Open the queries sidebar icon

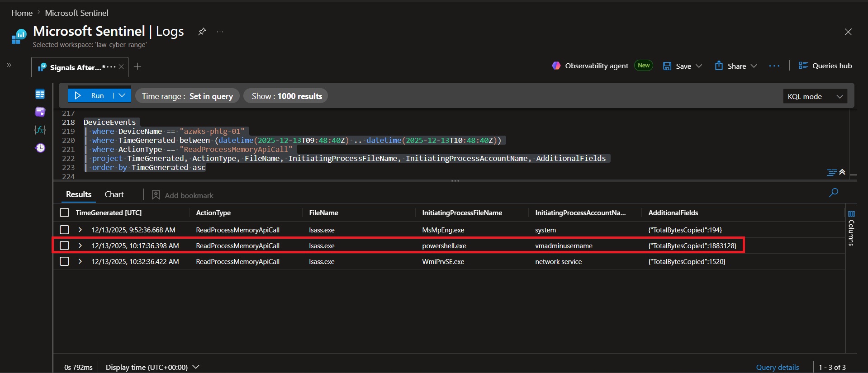coord(40,112)
